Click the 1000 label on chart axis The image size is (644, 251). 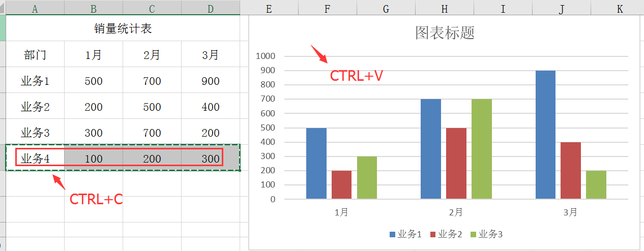click(x=266, y=56)
